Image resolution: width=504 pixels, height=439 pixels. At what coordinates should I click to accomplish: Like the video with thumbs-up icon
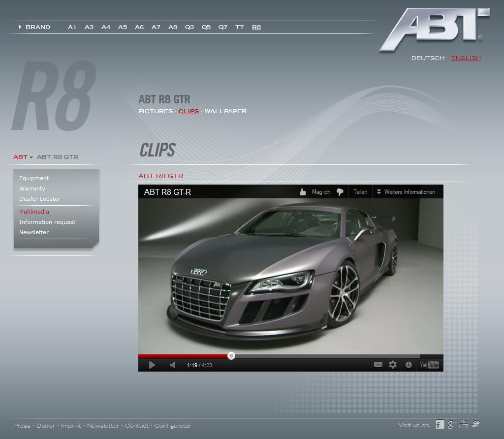pos(303,192)
